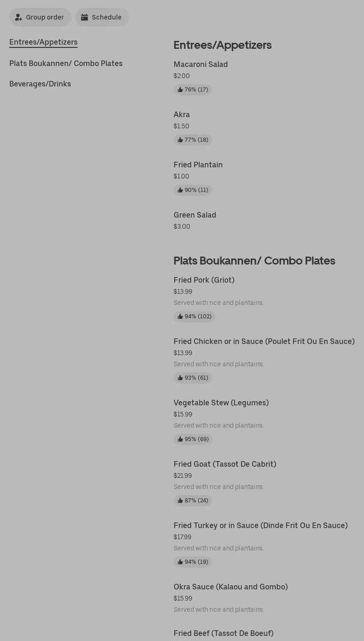Click thumbs-up rating icon under Akra
Screen dimensions: 364x641
[x=180, y=140]
